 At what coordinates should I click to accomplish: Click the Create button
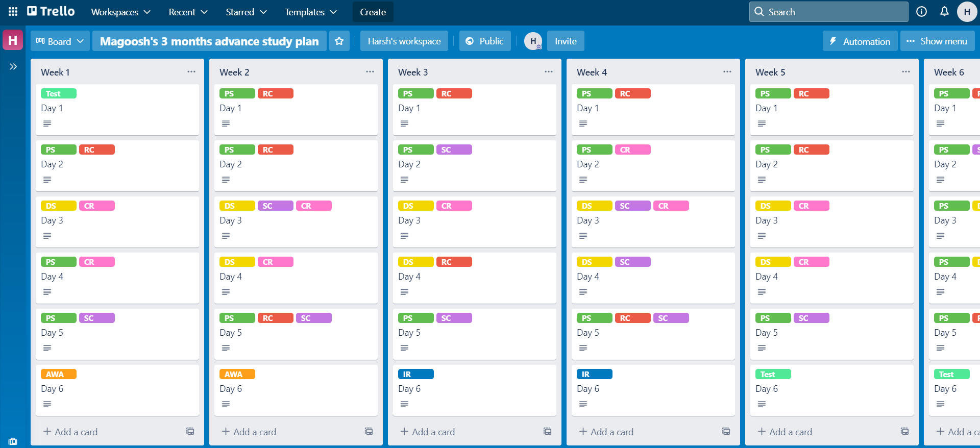coord(373,12)
